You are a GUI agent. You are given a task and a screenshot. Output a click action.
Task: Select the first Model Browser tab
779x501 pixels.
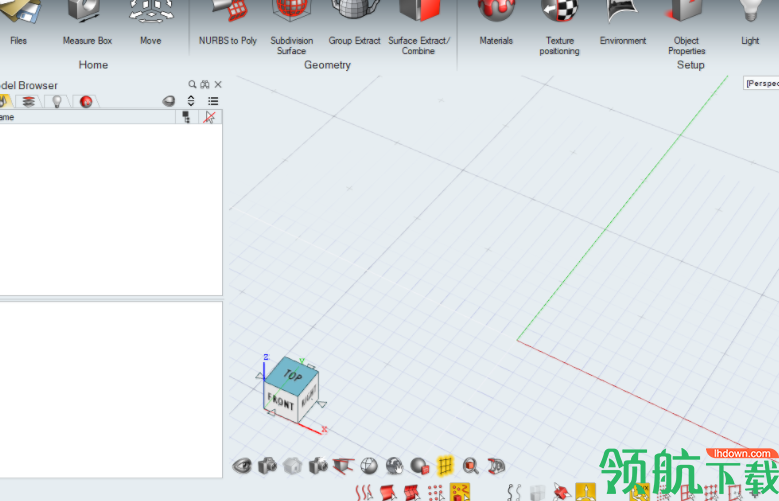pos(5,101)
